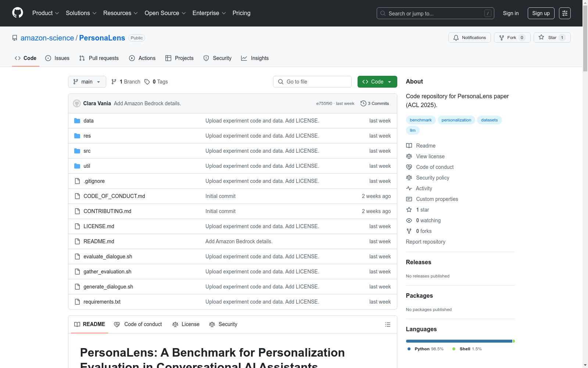This screenshot has height=368, width=588.
Task: View the 1 Branch link
Action: 126,82
